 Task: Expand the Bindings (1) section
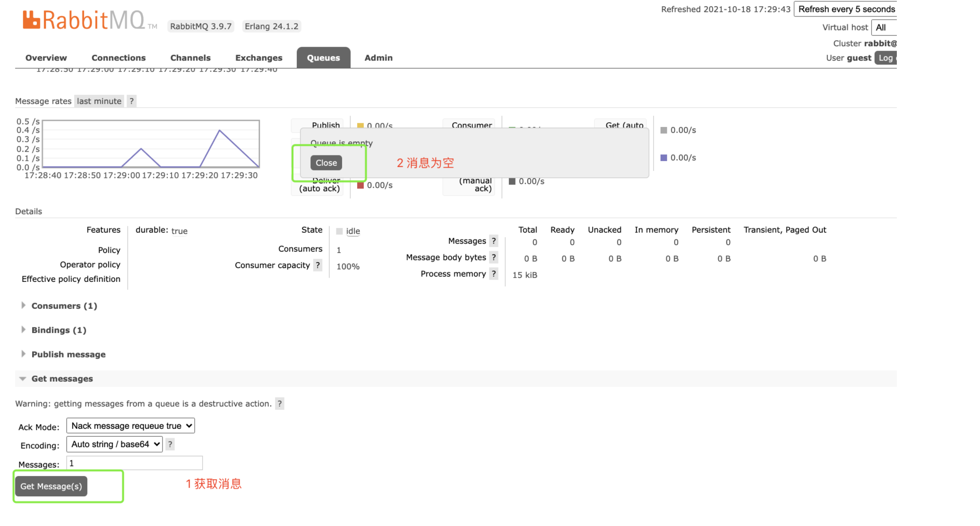click(59, 330)
